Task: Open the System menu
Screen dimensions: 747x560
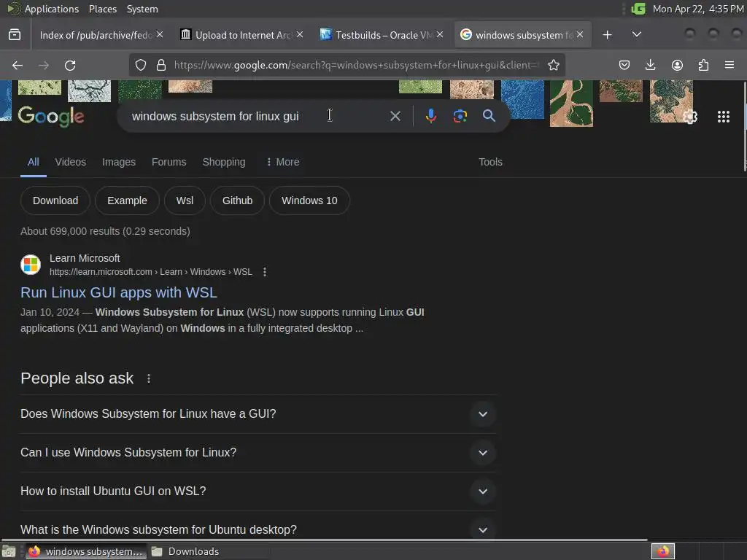Action: click(x=142, y=9)
